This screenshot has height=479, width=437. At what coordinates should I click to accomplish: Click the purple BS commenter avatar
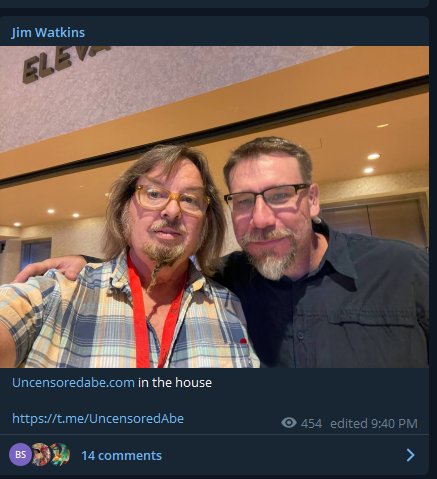click(20, 454)
